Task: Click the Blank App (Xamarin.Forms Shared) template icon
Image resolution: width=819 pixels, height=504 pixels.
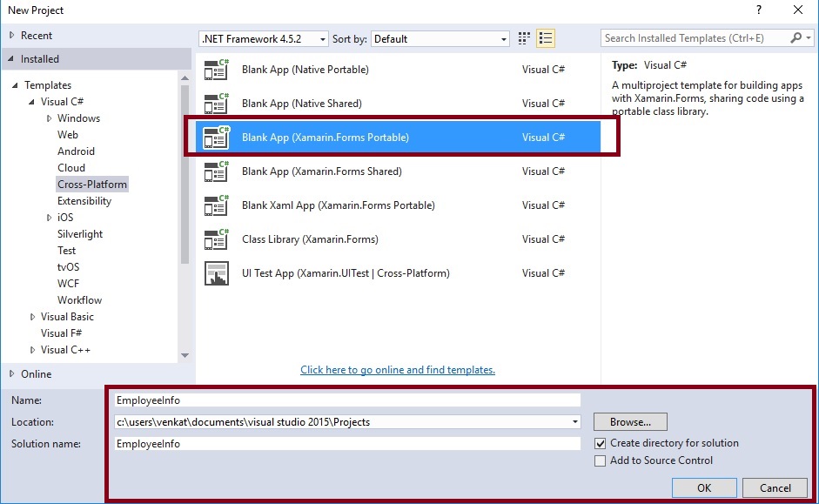Action: tap(216, 171)
